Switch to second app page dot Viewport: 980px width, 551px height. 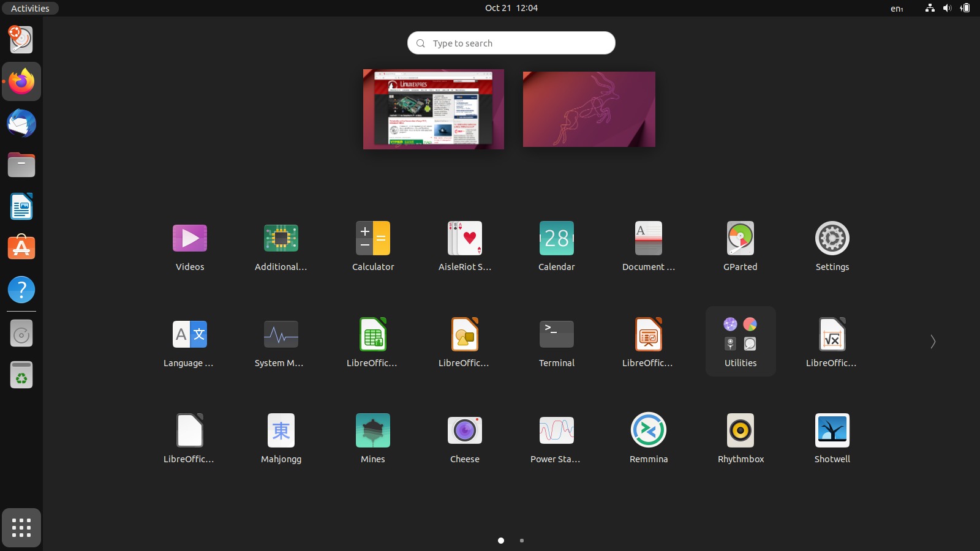pos(522,541)
